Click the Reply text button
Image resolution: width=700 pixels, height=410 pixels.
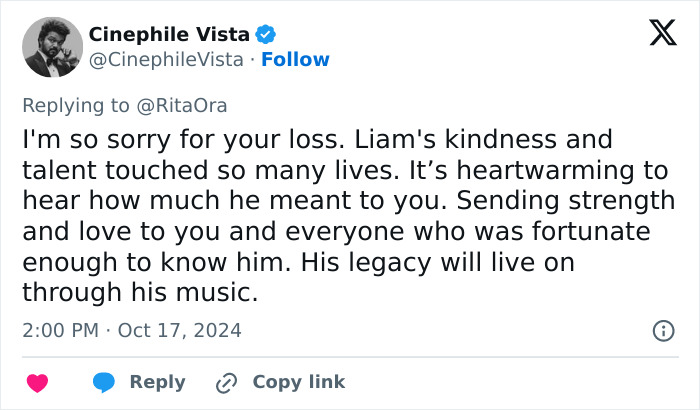tap(158, 382)
